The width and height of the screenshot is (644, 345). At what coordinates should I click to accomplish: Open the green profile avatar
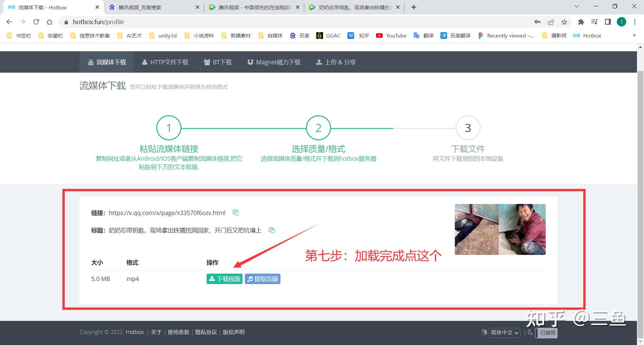coord(622,22)
